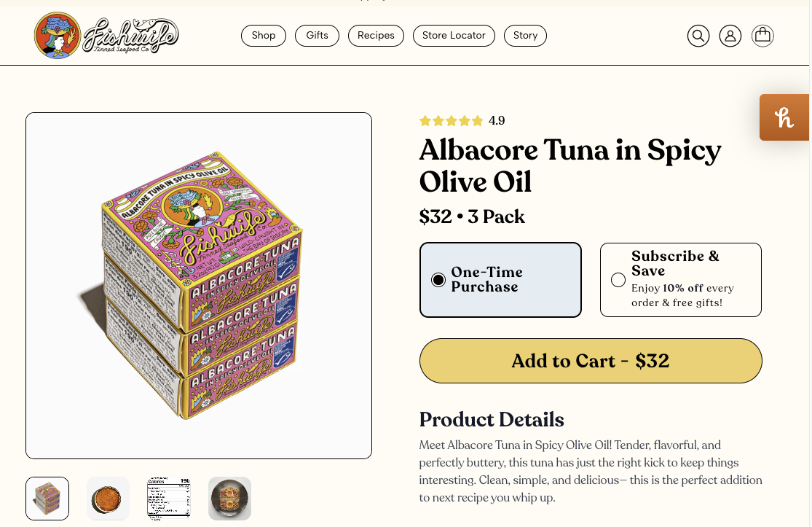Show the nutrition facts label thumbnail
This screenshot has width=812, height=527.
pyautogui.click(x=169, y=499)
